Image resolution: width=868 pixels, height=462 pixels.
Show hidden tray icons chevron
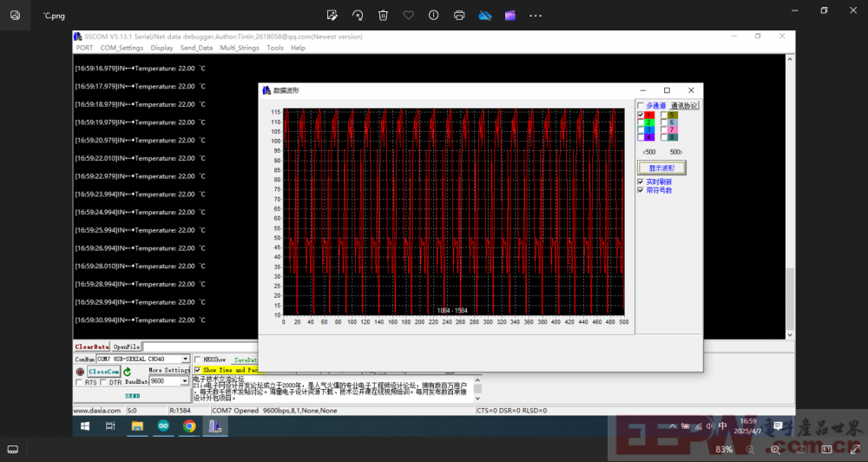coord(673,426)
